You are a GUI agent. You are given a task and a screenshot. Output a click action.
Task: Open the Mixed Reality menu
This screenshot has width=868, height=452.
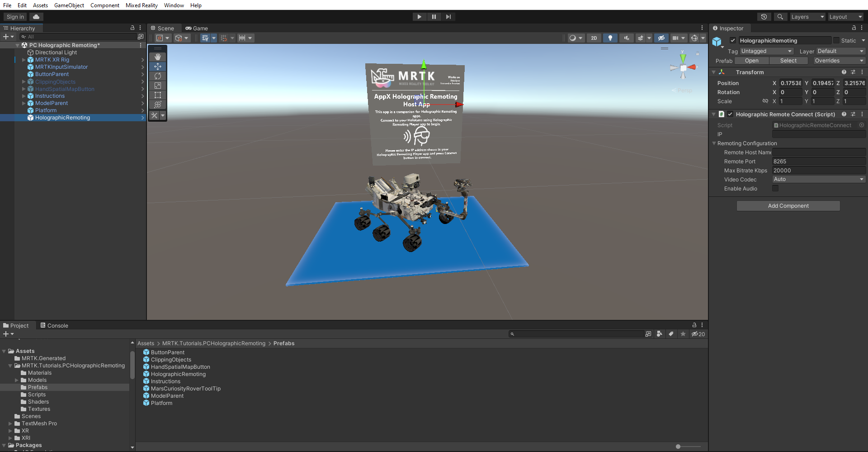pyautogui.click(x=142, y=5)
